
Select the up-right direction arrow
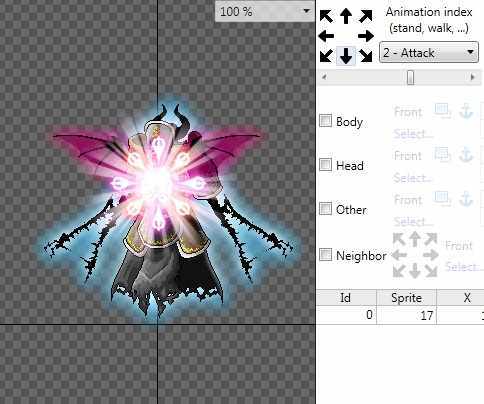[x=366, y=16]
